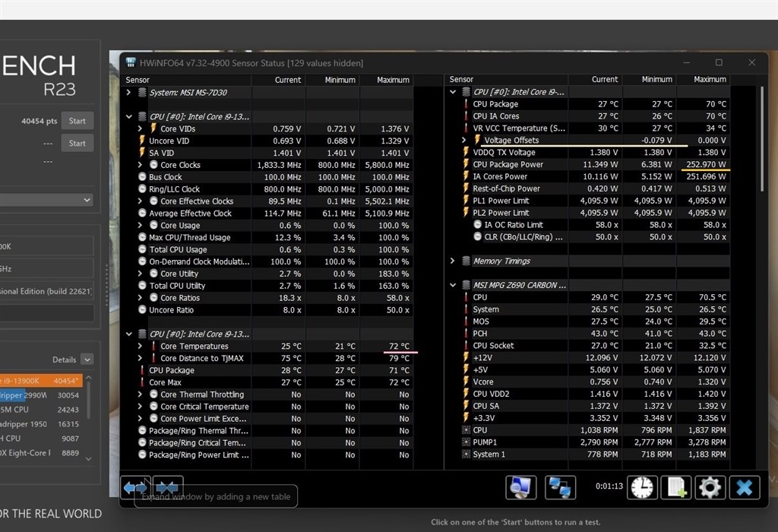
Task: Open the remote monitor icon with magnifier
Action: pos(521,487)
